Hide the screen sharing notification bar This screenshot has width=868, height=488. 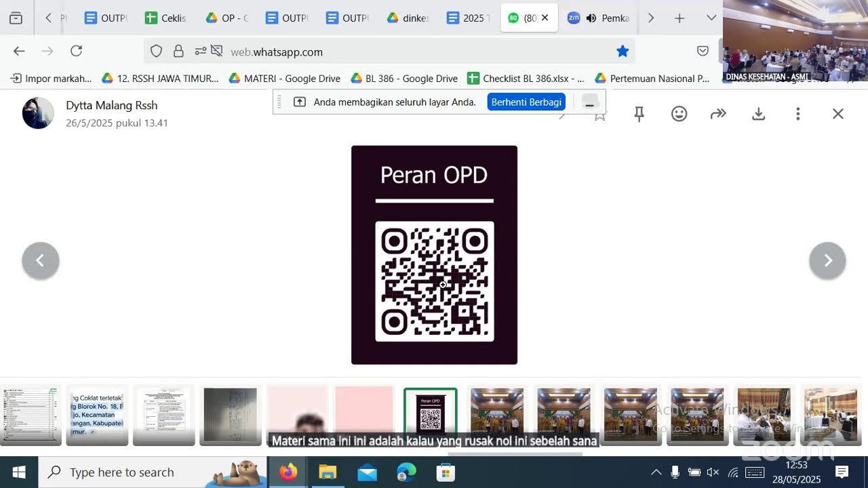tap(589, 102)
